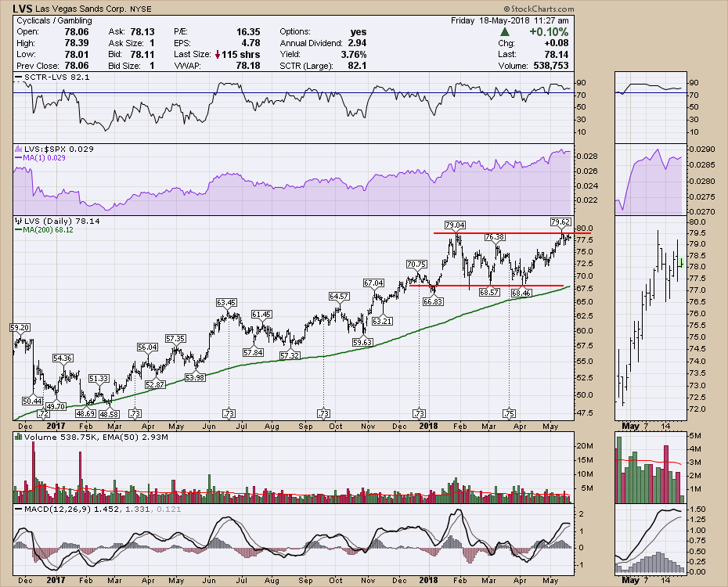Click the MA(200) 68.12 legend label
Viewport: 728px width, 587px height.
point(49,229)
